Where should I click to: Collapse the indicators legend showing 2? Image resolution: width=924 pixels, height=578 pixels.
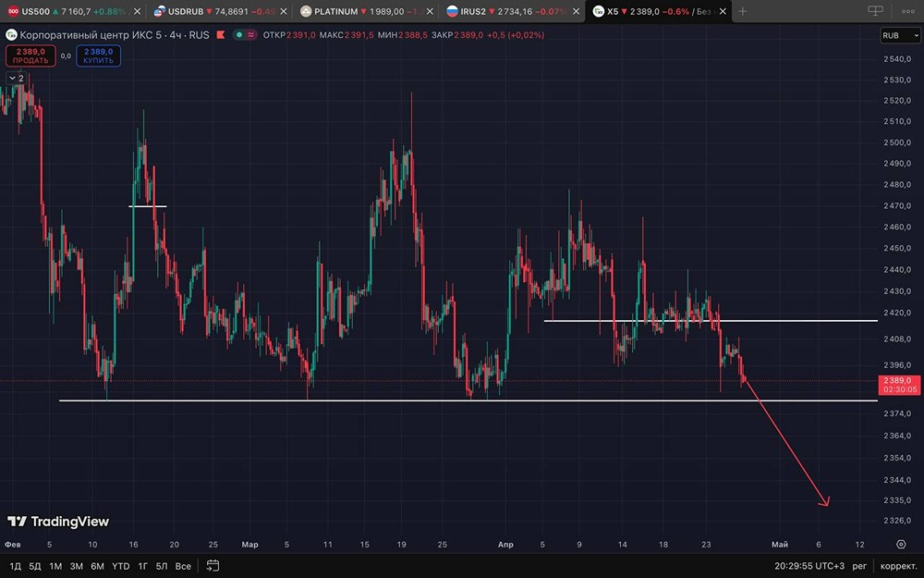pyautogui.click(x=17, y=78)
